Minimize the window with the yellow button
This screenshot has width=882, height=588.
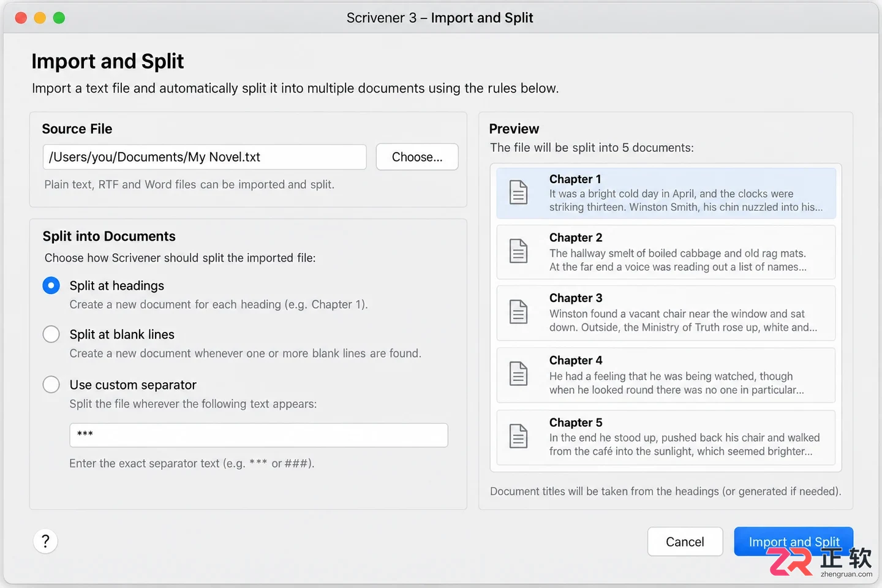(40, 18)
